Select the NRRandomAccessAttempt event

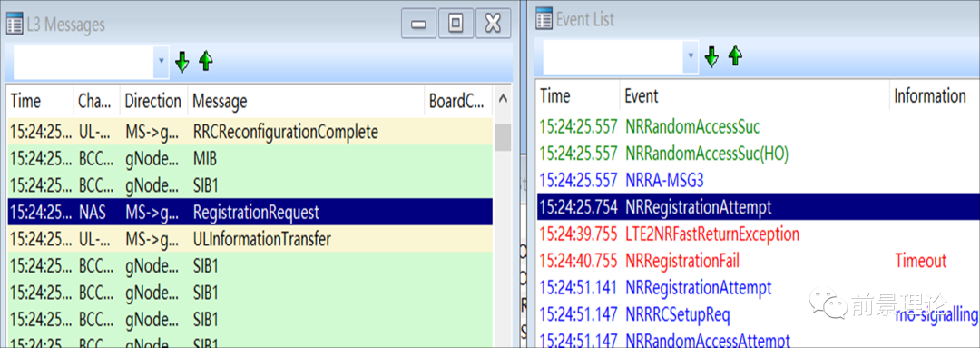tap(758, 339)
